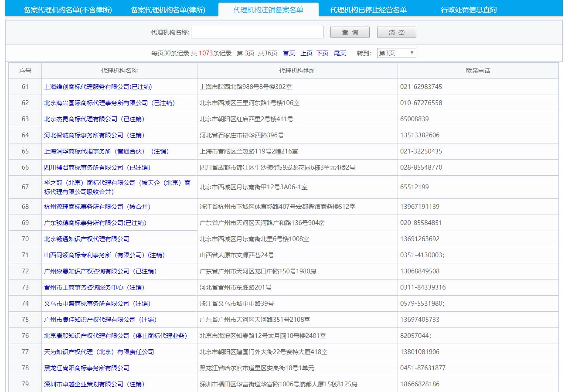Go to 上页 previous page
This screenshot has width=568, height=392.
306,53
